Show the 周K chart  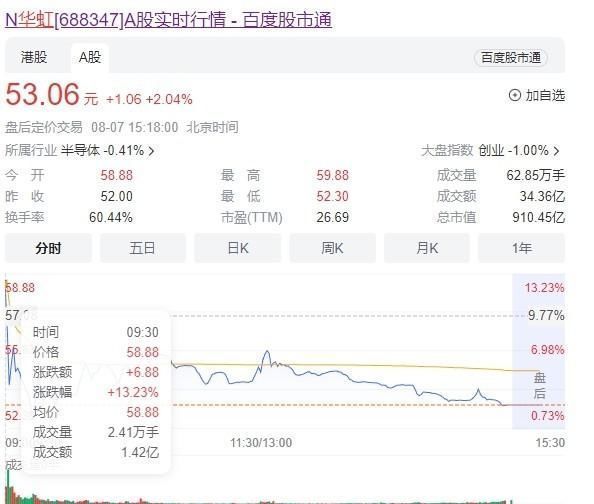[x=332, y=248]
